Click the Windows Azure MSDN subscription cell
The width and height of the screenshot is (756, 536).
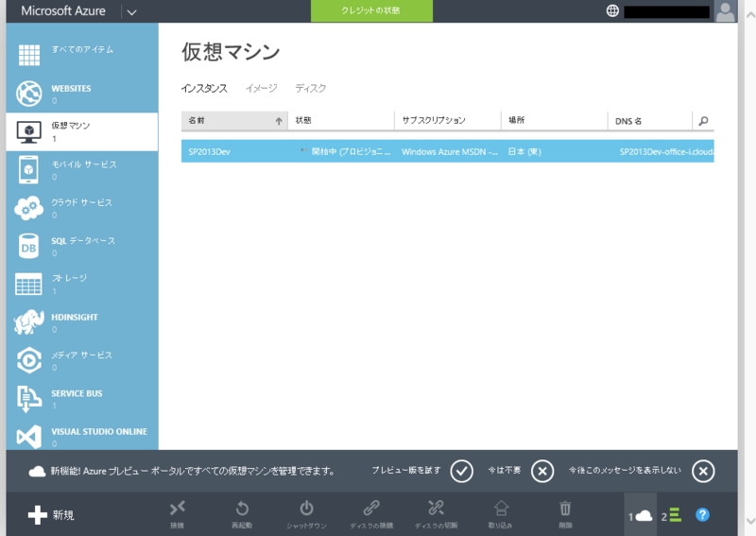coord(450,151)
